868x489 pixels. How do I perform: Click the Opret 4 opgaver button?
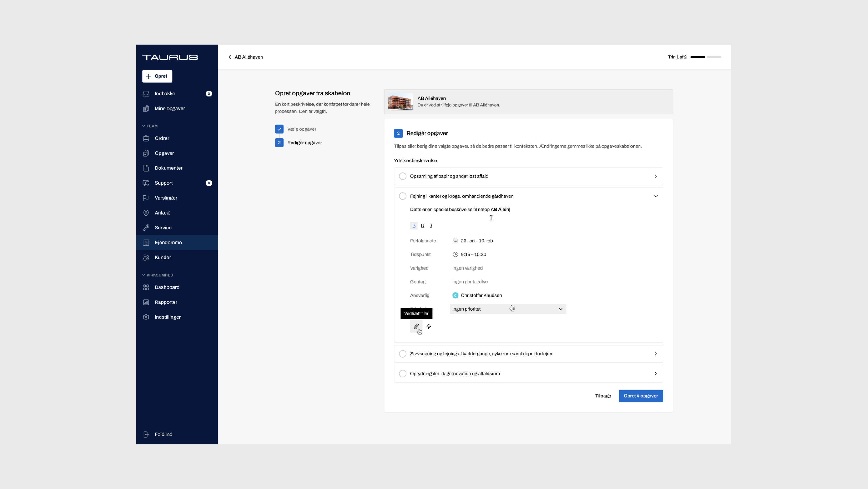pos(641,396)
